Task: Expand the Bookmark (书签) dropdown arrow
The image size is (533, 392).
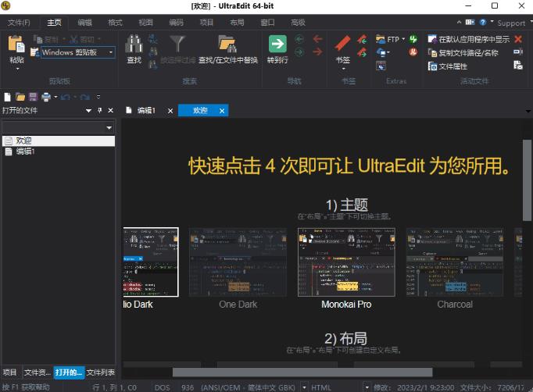Action: [343, 69]
